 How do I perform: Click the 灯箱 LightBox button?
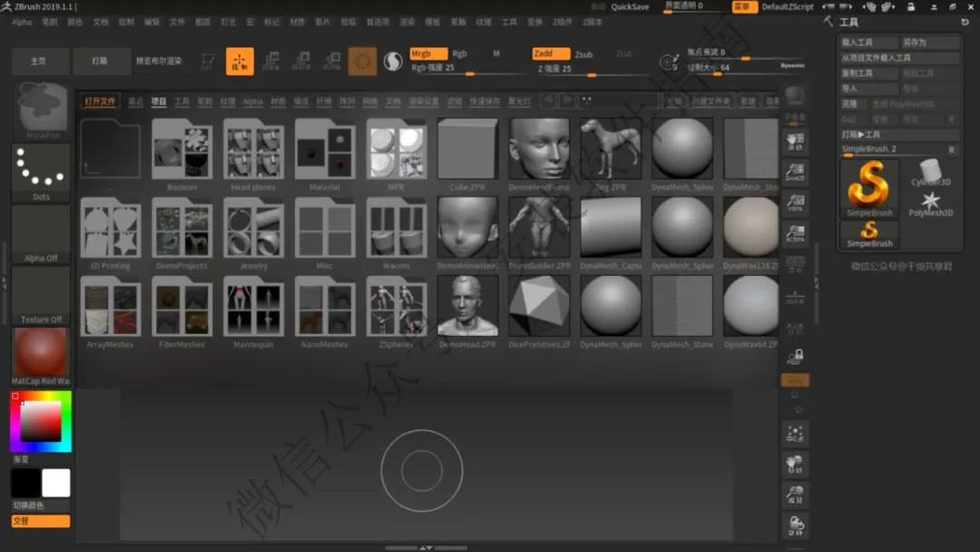[100, 61]
